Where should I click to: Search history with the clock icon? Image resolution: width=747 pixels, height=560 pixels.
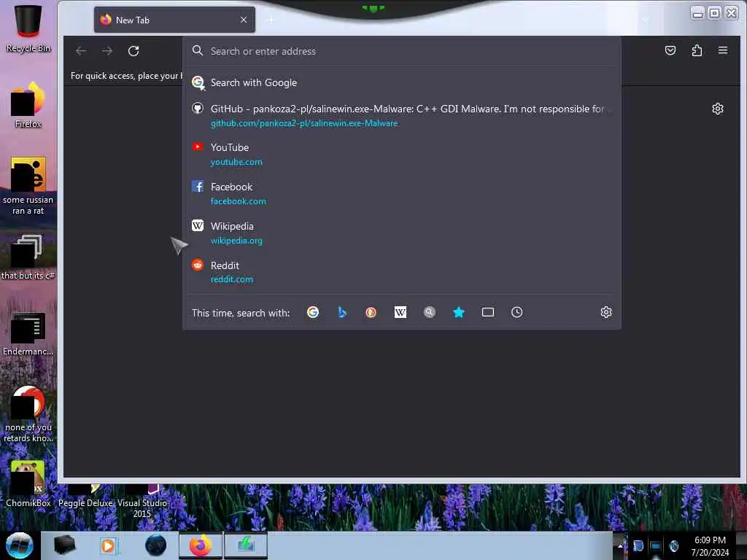[x=517, y=312]
